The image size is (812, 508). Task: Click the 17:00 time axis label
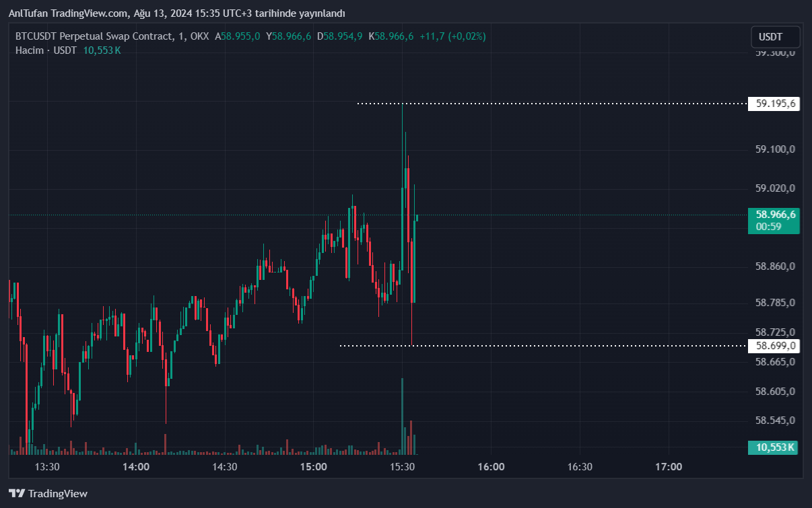tap(669, 466)
